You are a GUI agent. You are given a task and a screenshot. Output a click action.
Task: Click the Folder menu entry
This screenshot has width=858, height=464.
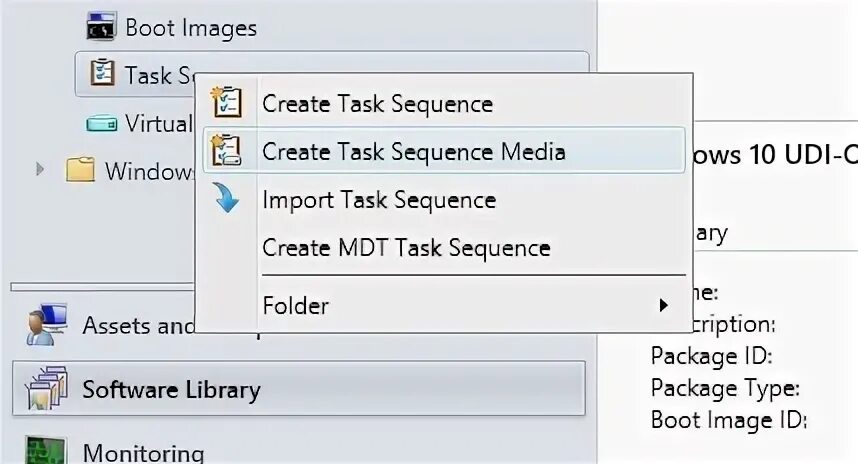pyautogui.click(x=295, y=305)
